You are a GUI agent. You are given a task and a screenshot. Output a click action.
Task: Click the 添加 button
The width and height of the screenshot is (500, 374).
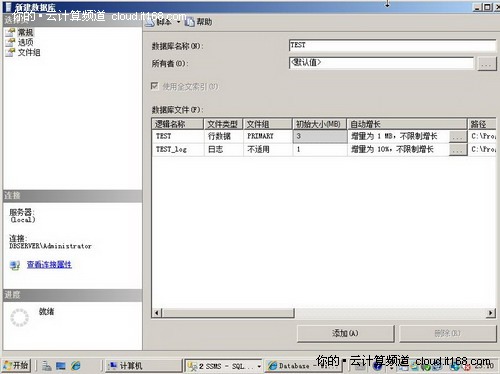point(345,333)
